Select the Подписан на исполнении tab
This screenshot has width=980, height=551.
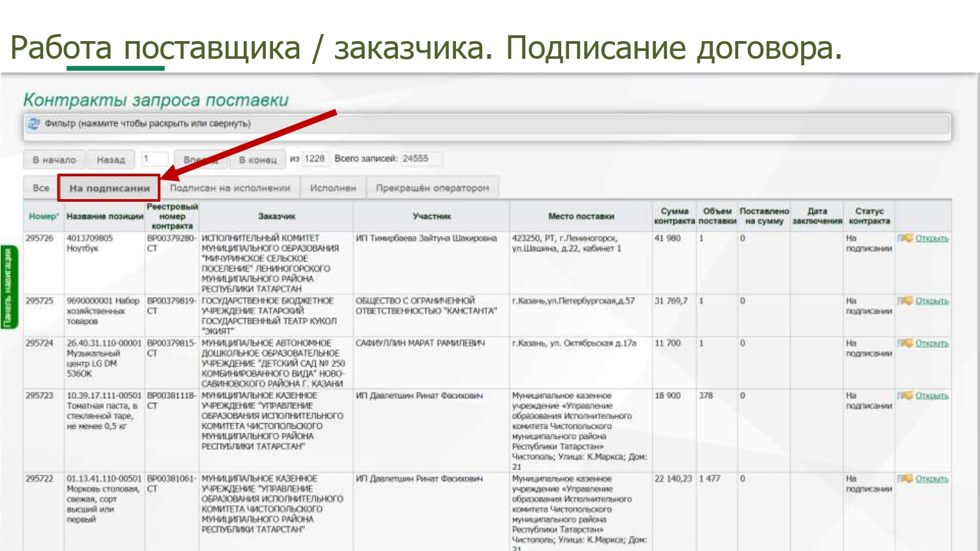pos(230,188)
